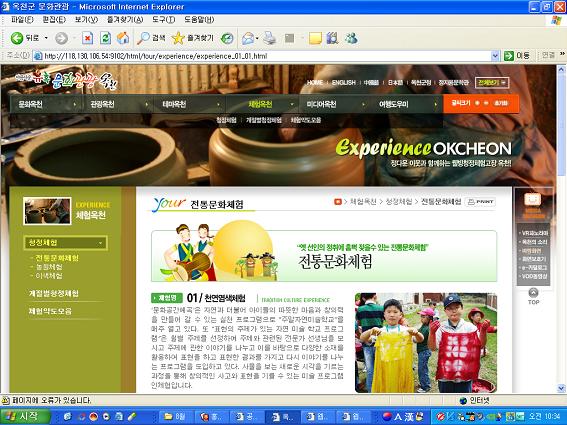Open the 8월 folder taskbar button
This screenshot has width=567, height=425.
click(175, 417)
